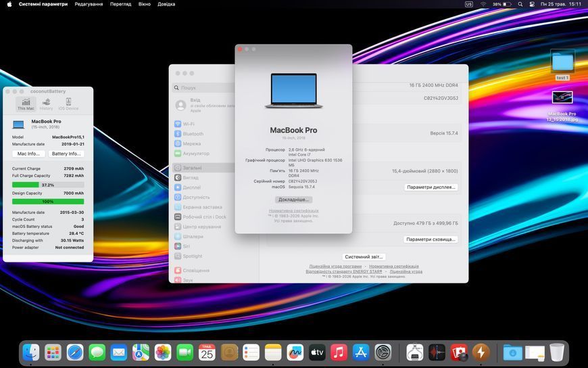The width and height of the screenshot is (588, 368).
Task: Click the Параметри дисплея... button
Action: click(431, 187)
